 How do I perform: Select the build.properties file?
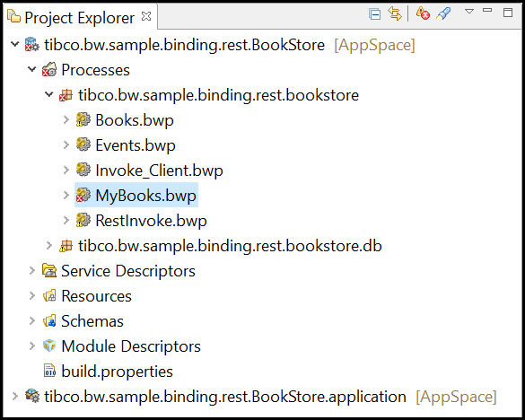pos(118,372)
